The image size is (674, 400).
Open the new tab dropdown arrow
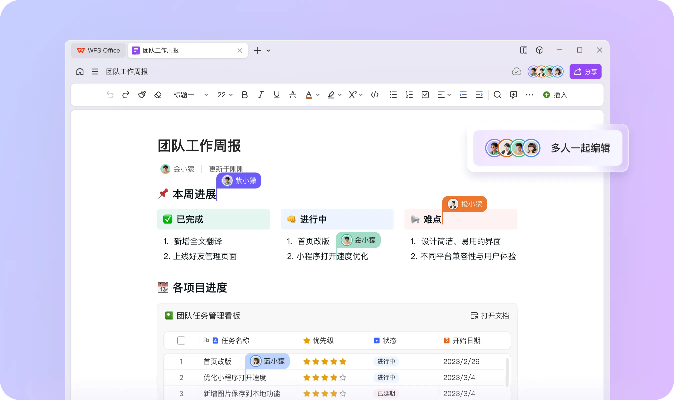click(x=268, y=50)
